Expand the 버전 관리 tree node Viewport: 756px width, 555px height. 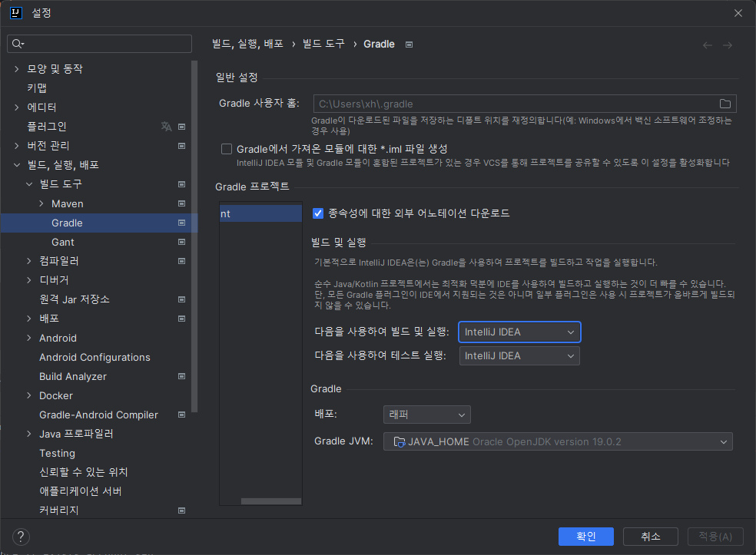[x=17, y=146]
